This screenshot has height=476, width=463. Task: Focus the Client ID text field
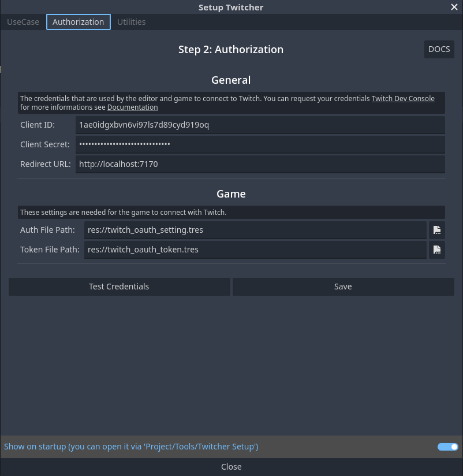(260, 125)
